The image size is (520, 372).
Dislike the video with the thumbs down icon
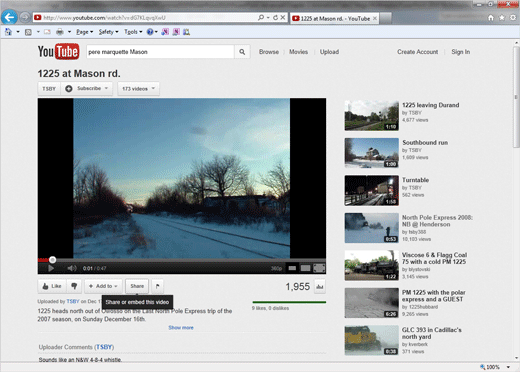pyautogui.click(x=74, y=286)
